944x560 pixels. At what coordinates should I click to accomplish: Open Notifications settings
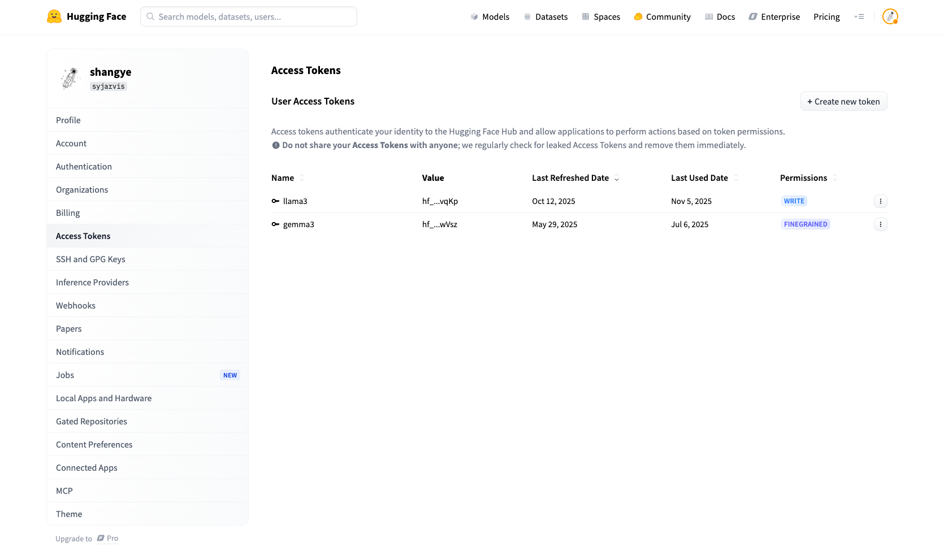click(x=148, y=352)
